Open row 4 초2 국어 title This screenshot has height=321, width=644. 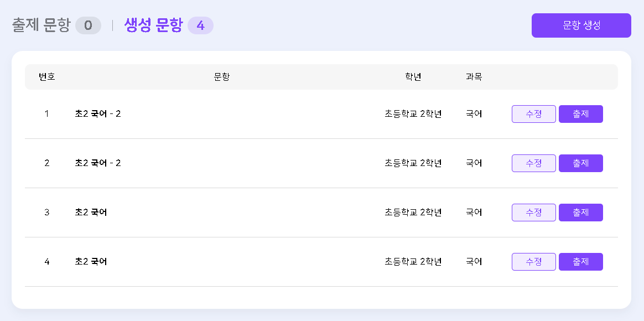coord(91,262)
